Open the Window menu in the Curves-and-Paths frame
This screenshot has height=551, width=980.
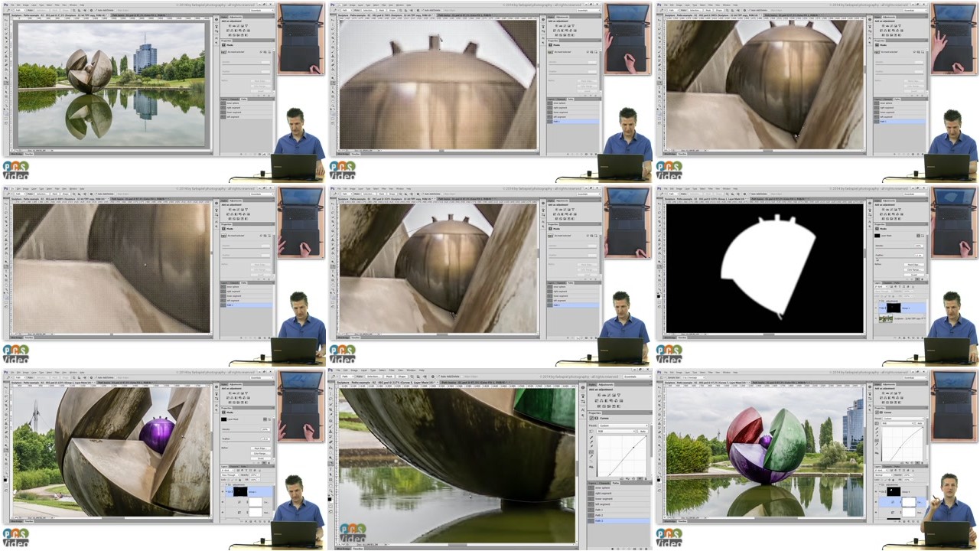coord(411,370)
